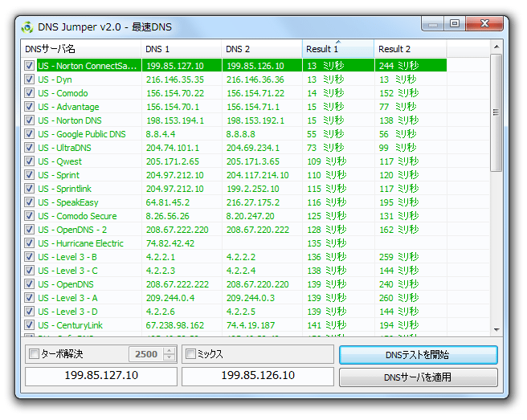This screenshot has width=527, height=420.
Task: Select the US - Comodo row
Action: pos(234,92)
